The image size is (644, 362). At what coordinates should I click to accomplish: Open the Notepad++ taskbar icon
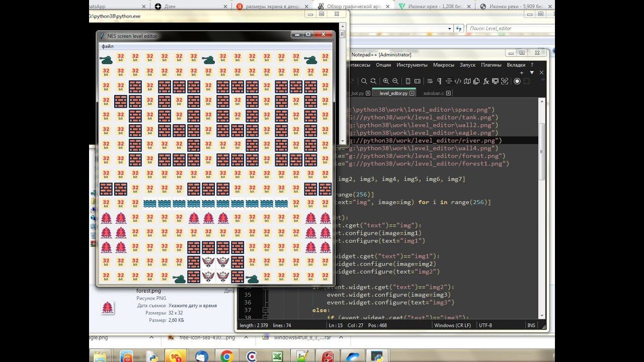(x=302, y=356)
